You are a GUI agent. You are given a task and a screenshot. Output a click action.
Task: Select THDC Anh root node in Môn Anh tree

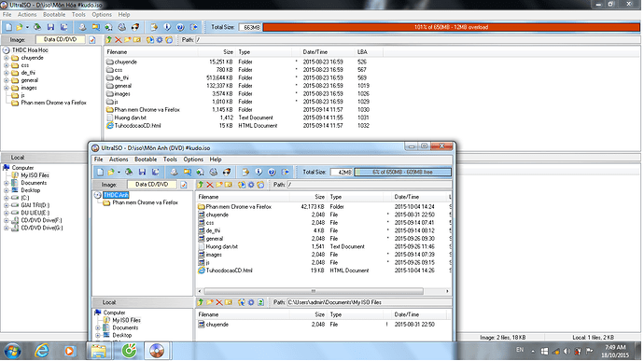coord(117,195)
